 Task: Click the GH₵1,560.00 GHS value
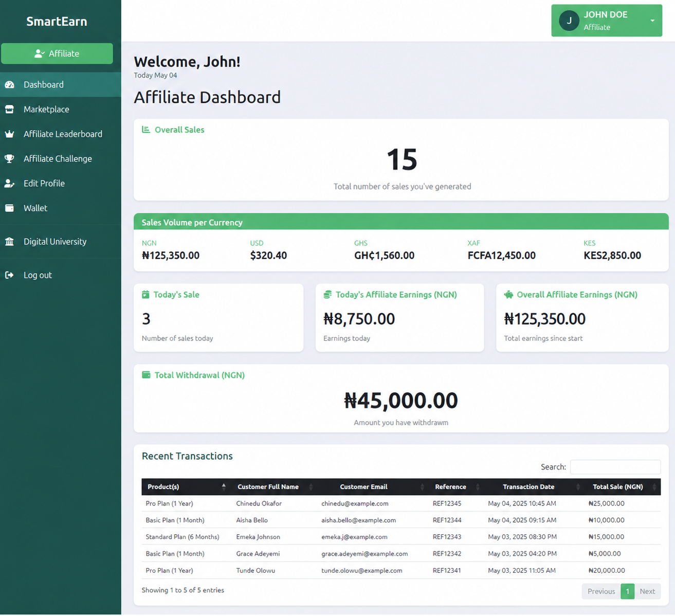pyautogui.click(x=384, y=256)
